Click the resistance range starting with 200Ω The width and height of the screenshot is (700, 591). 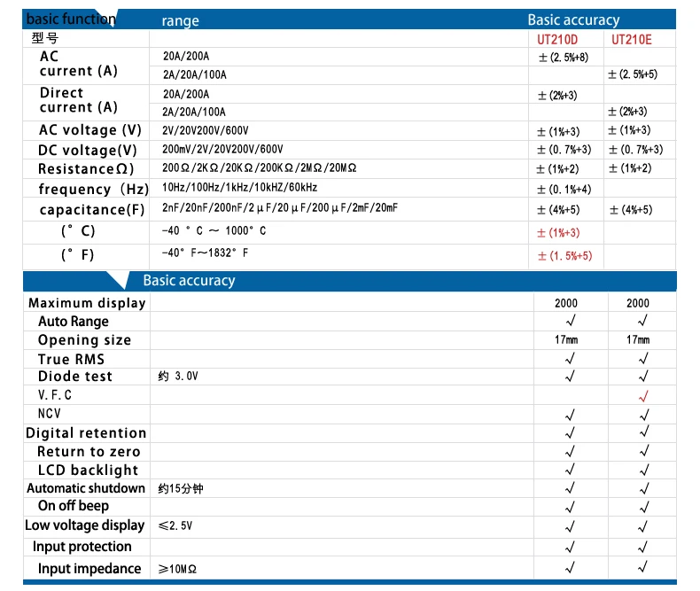coord(260,167)
